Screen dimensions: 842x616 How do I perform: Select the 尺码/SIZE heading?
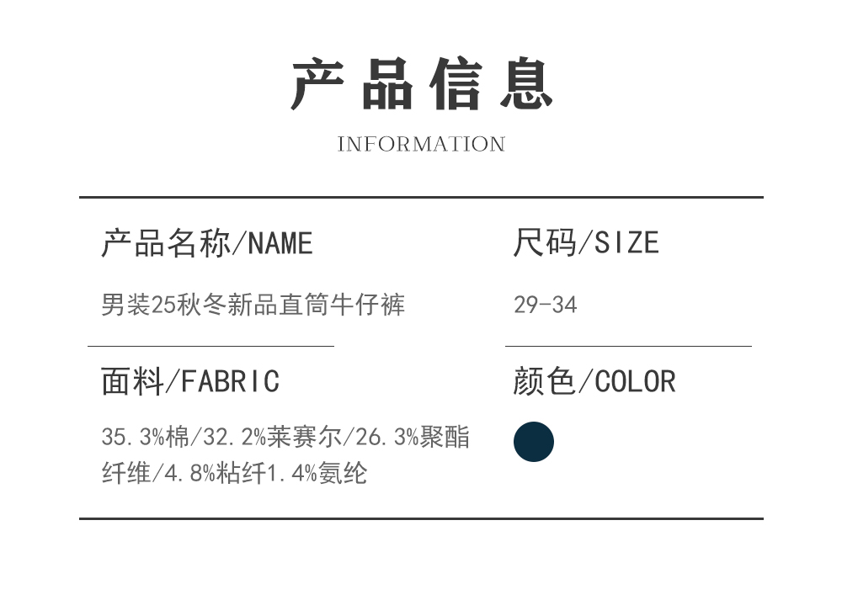point(586,243)
